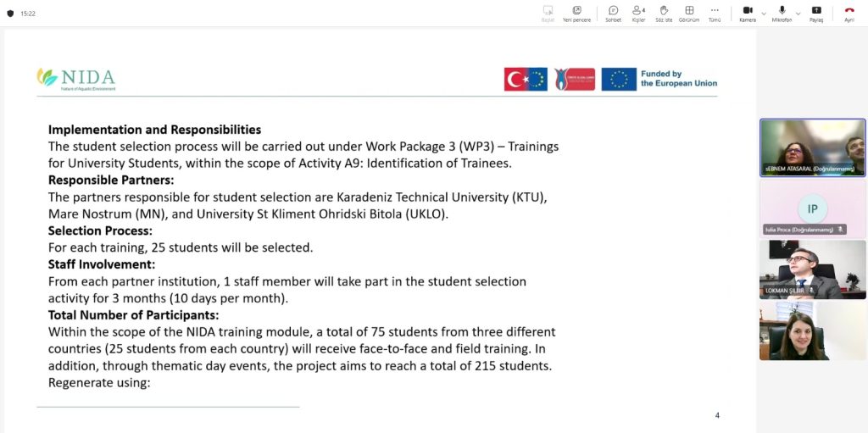Click the Funded by European Union logo

[x=659, y=79]
